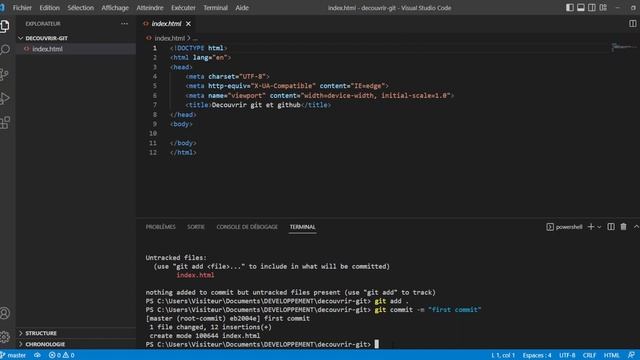Open the Atteindre menu
Image resolution: width=640 pixels, height=360 pixels.
click(x=150, y=8)
